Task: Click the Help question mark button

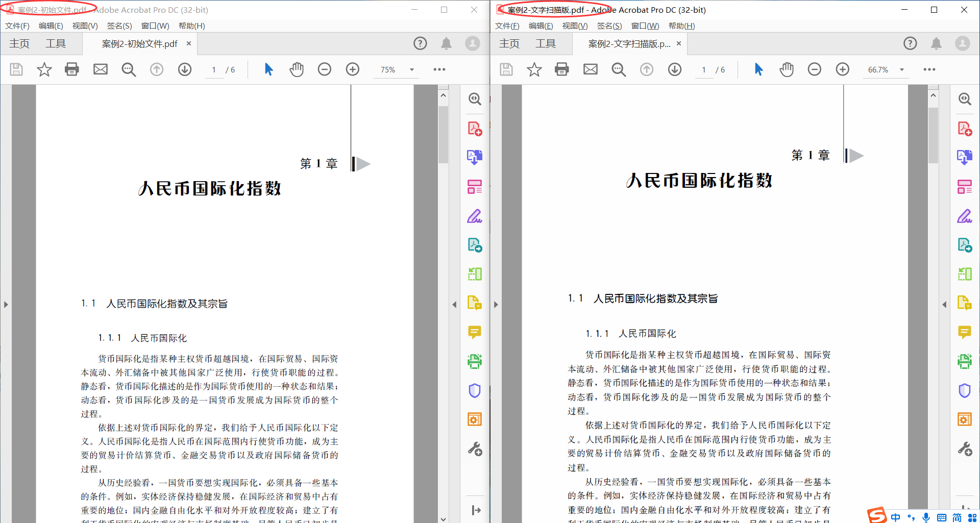Action: [x=420, y=43]
